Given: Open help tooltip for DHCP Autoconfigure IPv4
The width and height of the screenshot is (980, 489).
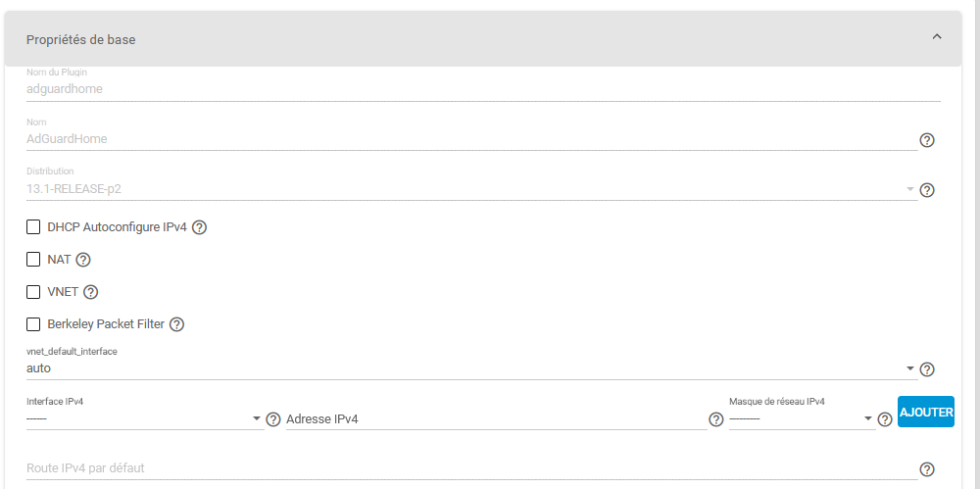Looking at the screenshot, I should click(x=199, y=227).
